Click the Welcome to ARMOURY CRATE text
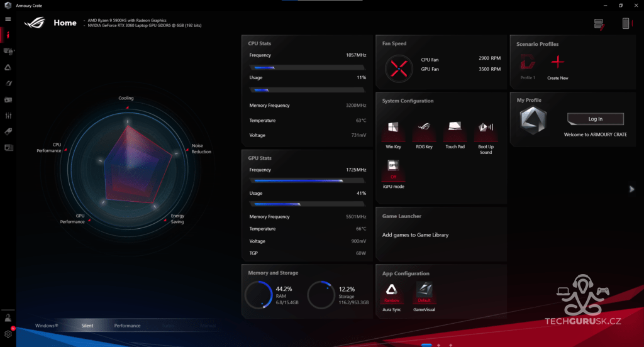This screenshot has height=347, width=644. [595, 135]
